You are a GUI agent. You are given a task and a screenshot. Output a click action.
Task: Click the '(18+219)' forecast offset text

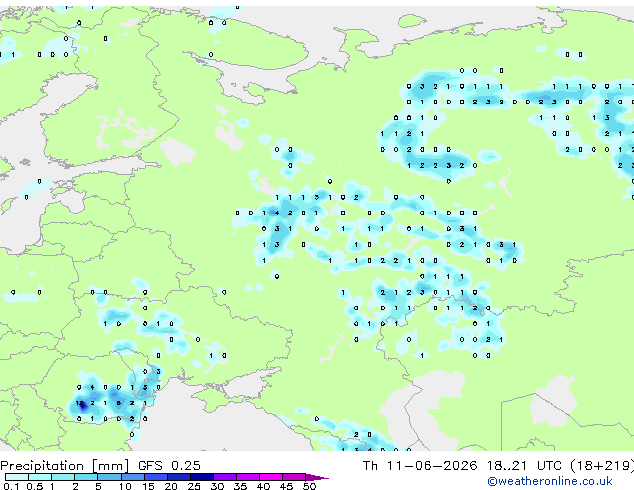click(602, 466)
